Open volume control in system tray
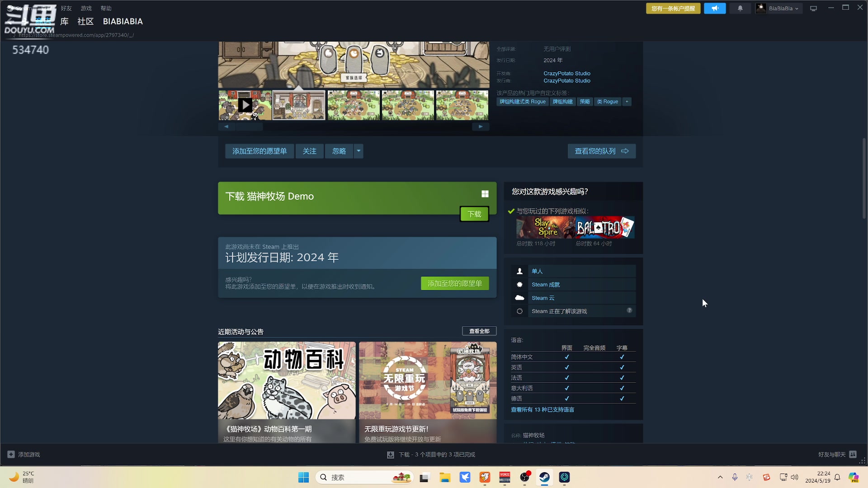The image size is (868, 488). coord(794,477)
